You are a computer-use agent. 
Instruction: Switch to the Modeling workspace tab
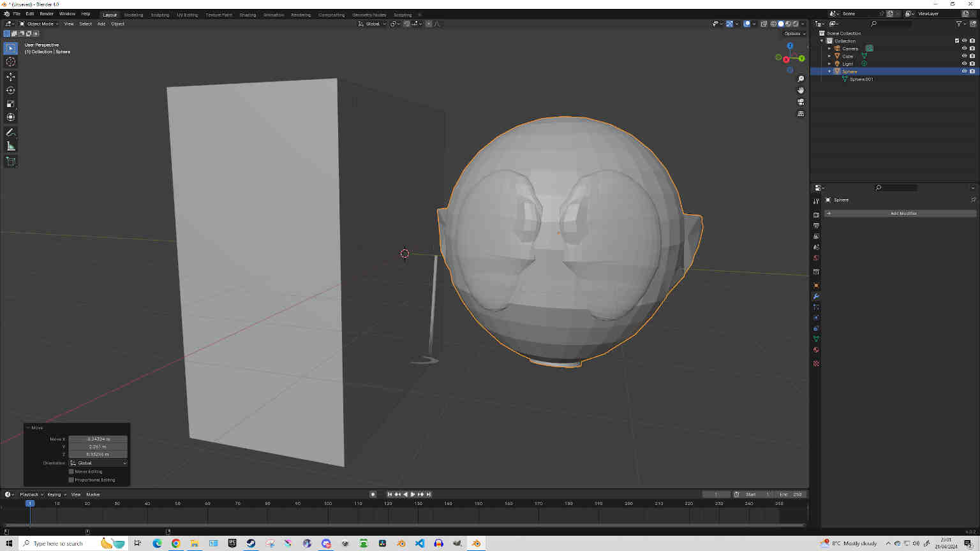click(133, 15)
